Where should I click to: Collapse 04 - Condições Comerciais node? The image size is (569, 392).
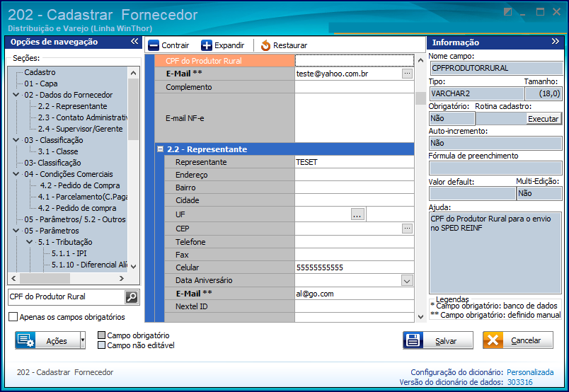[x=16, y=174]
